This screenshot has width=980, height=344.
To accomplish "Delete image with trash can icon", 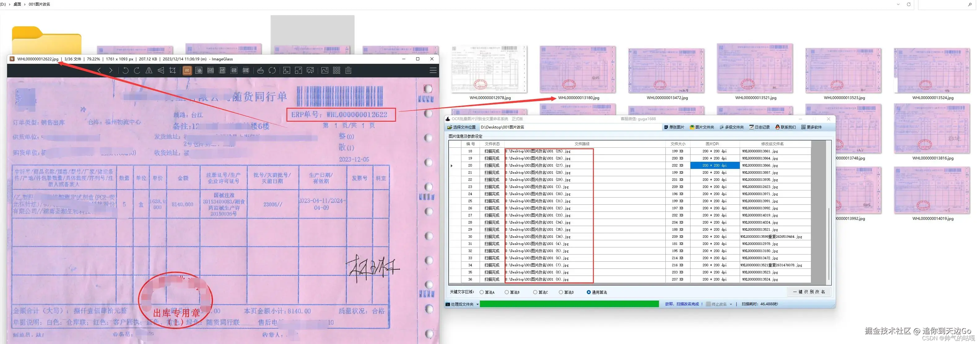I will [348, 70].
